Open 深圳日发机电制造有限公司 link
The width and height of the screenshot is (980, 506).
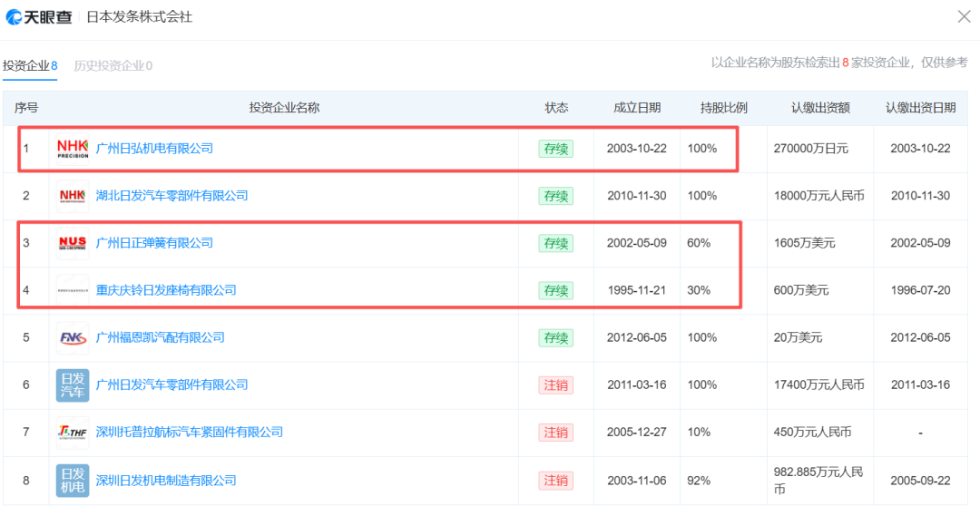point(166,481)
